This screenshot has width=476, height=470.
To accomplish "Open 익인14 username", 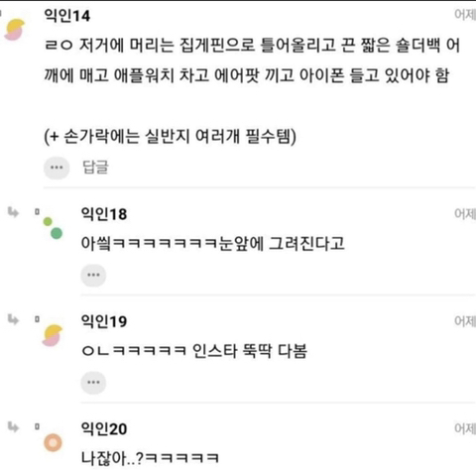I will point(67,16).
